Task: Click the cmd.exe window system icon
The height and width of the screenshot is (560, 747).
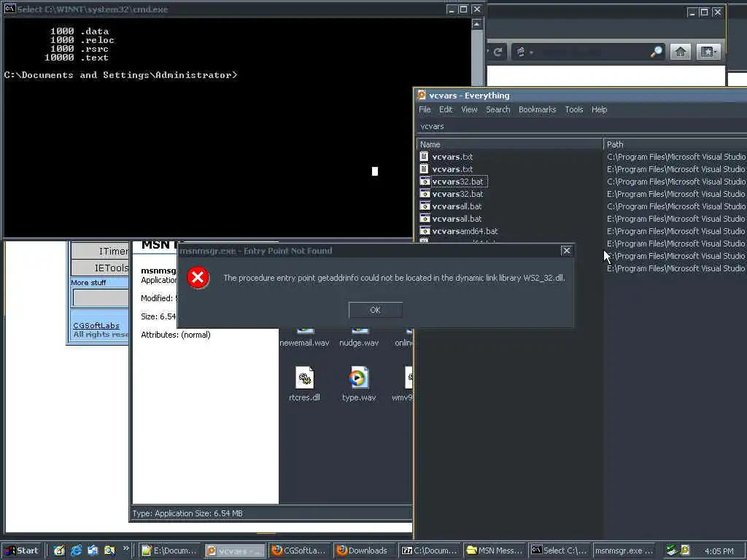Action: pyautogui.click(x=9, y=9)
